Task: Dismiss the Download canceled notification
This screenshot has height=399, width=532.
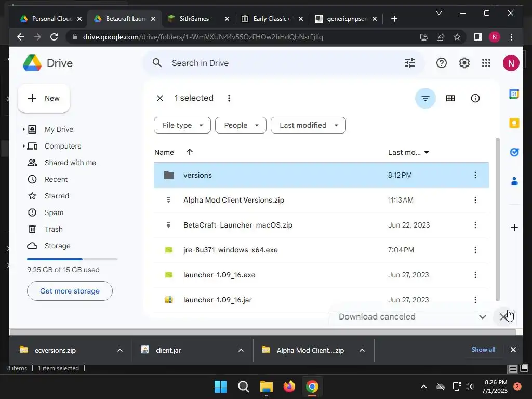Action: point(503,317)
